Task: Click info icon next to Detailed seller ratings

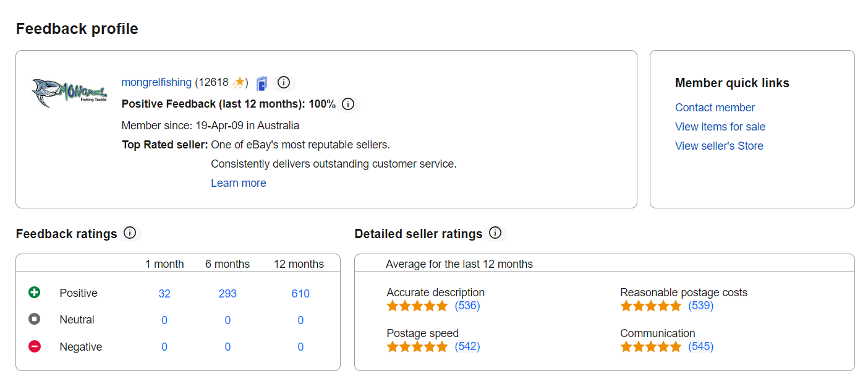Action: click(495, 233)
